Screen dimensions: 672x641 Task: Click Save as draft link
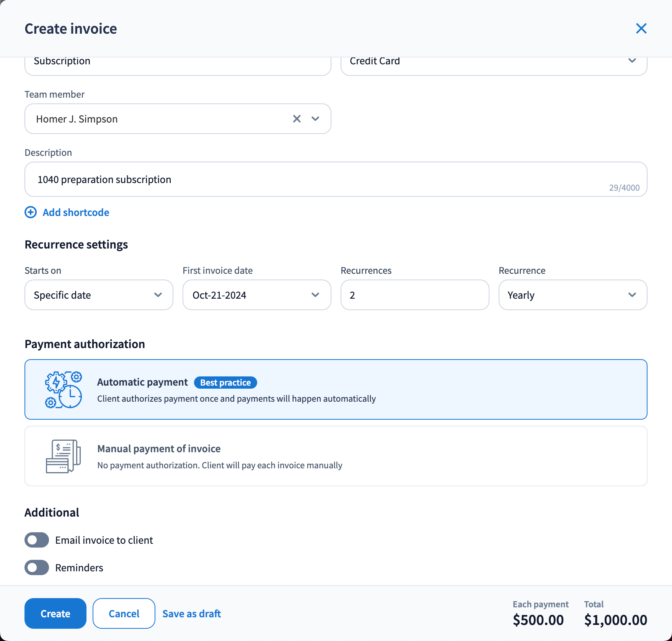(x=191, y=613)
